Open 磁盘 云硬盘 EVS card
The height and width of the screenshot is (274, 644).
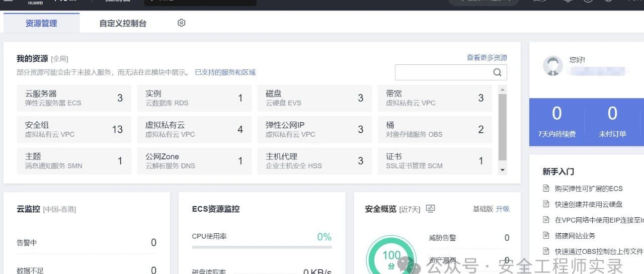pos(314,98)
